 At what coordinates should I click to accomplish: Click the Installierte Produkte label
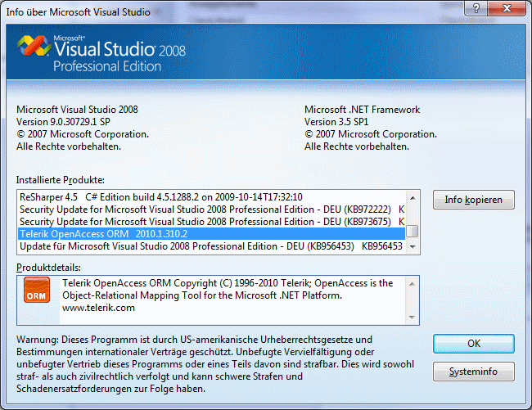[x=61, y=179]
